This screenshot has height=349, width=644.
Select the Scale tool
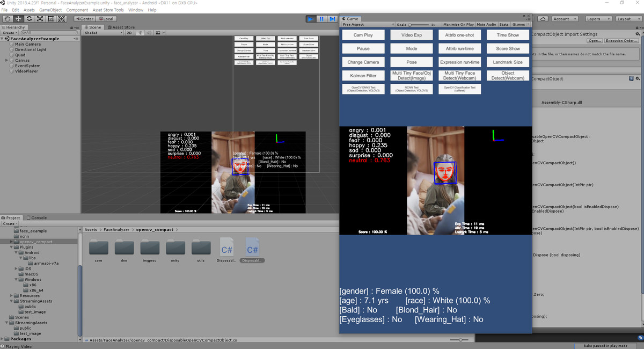(40, 19)
